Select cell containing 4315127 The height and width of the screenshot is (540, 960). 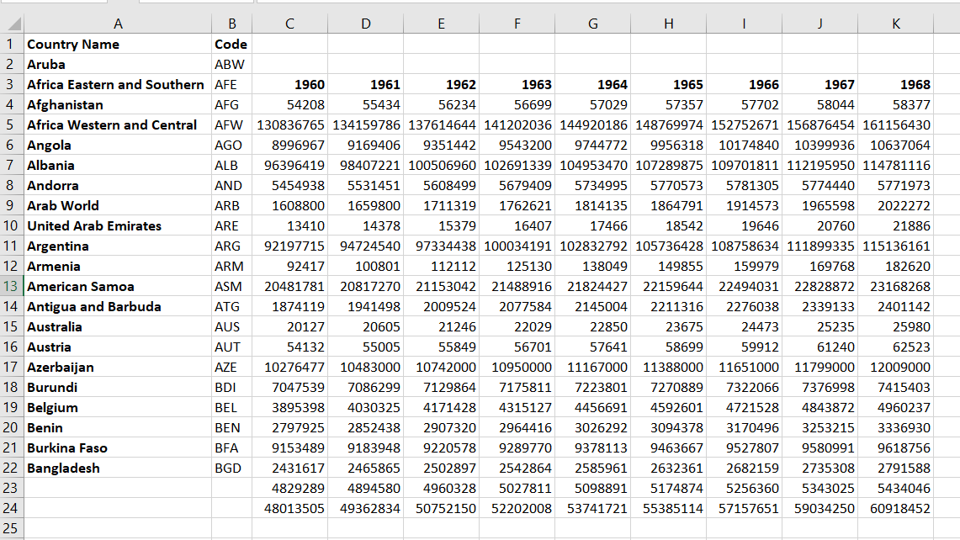pyautogui.click(x=517, y=408)
